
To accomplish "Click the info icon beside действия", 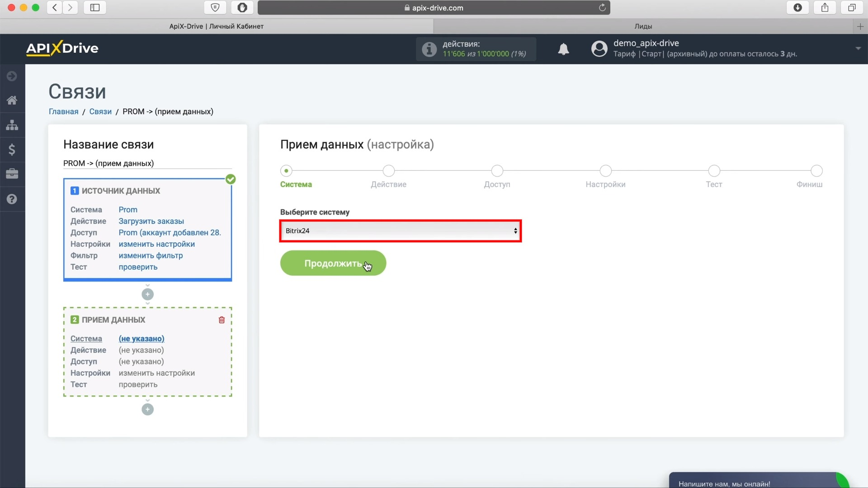I will point(429,49).
